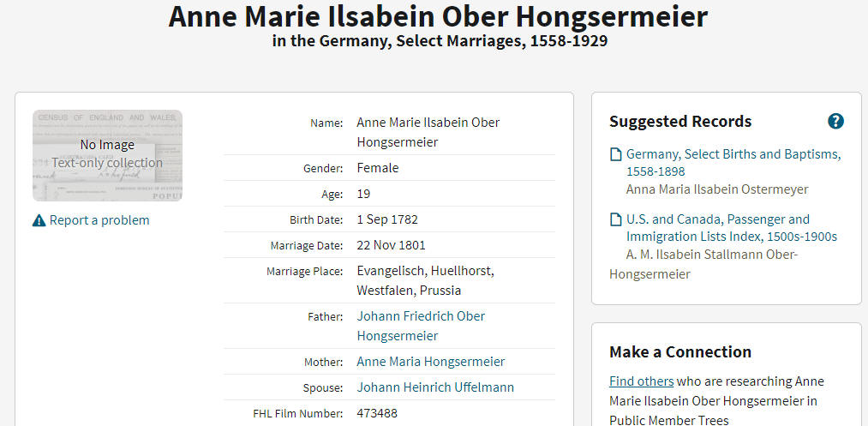
Task: Click the FHL Film Number value 473488
Action: pos(377,413)
